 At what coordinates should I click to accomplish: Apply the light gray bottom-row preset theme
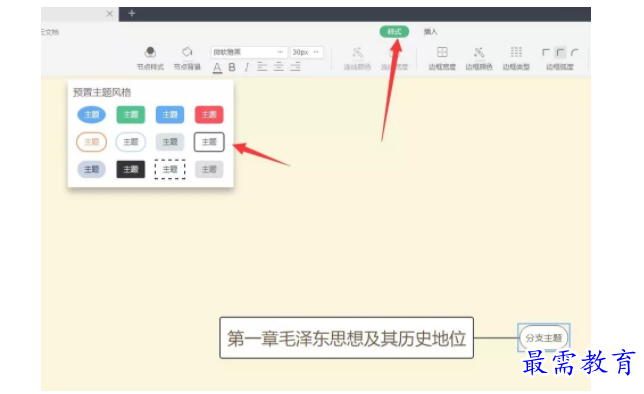pyautogui.click(x=209, y=169)
